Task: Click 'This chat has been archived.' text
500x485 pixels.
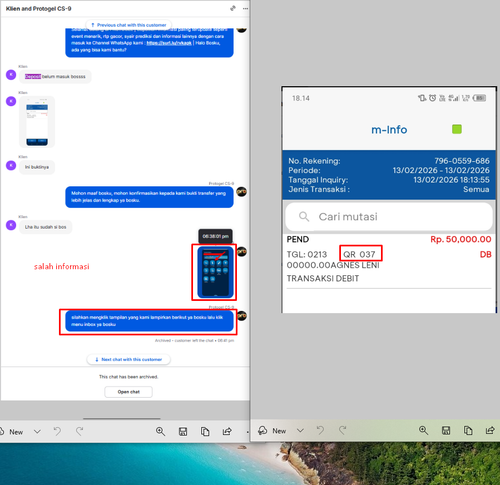Action: (x=129, y=377)
